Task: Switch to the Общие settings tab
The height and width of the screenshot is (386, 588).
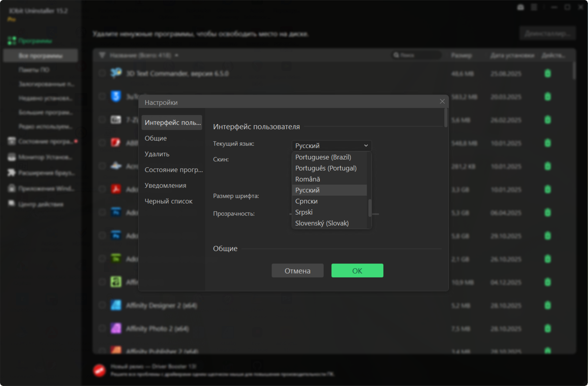Action: pos(156,138)
